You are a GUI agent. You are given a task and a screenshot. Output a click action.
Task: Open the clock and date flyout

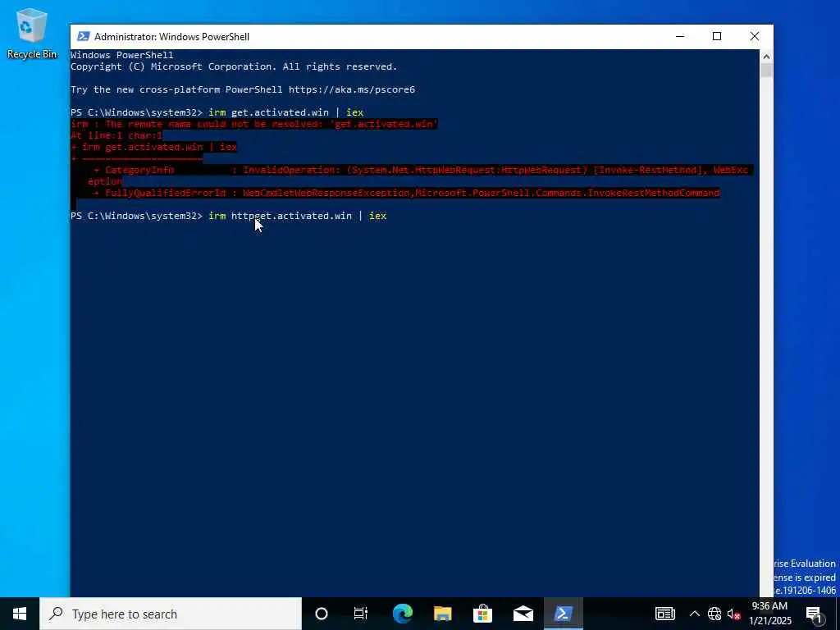pos(771,614)
